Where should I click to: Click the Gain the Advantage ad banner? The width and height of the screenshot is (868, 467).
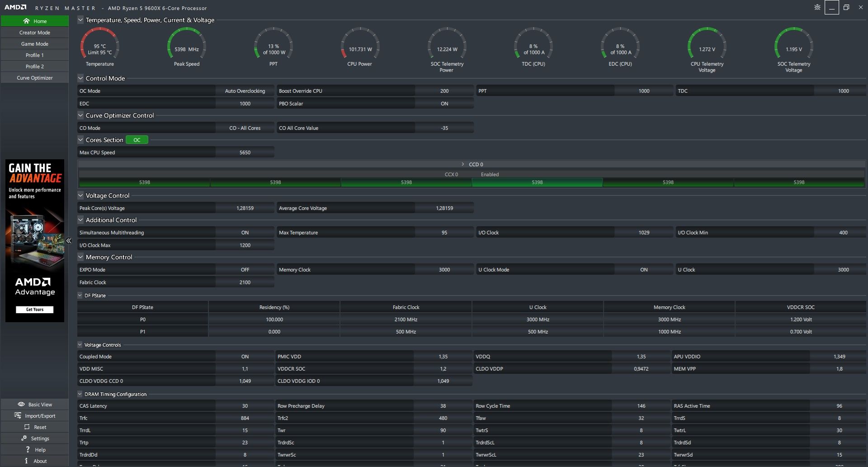click(35, 241)
